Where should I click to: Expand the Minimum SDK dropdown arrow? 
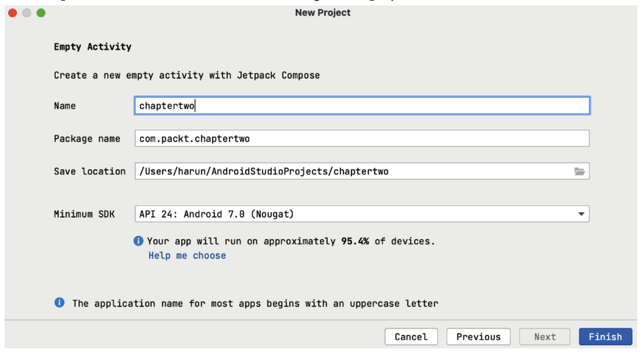[x=581, y=214]
